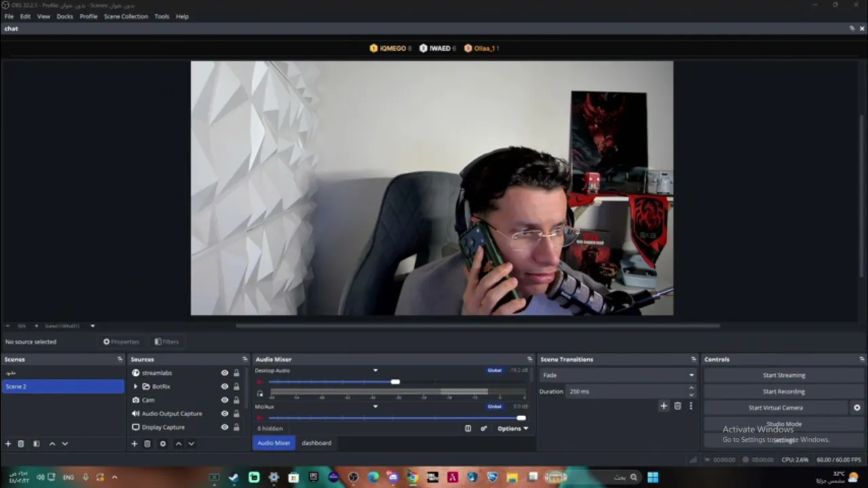Open Audio Mixer Options dropdown
This screenshot has width=868, height=488.
pyautogui.click(x=513, y=428)
